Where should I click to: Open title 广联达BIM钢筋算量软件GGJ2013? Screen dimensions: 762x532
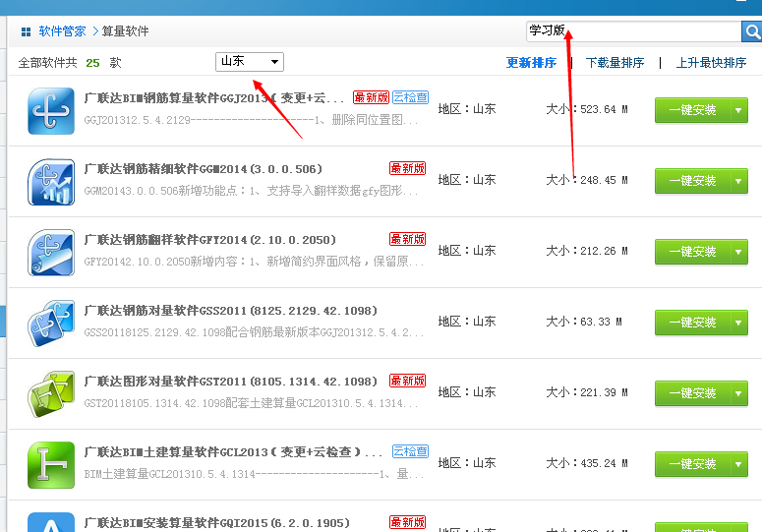tap(213, 98)
